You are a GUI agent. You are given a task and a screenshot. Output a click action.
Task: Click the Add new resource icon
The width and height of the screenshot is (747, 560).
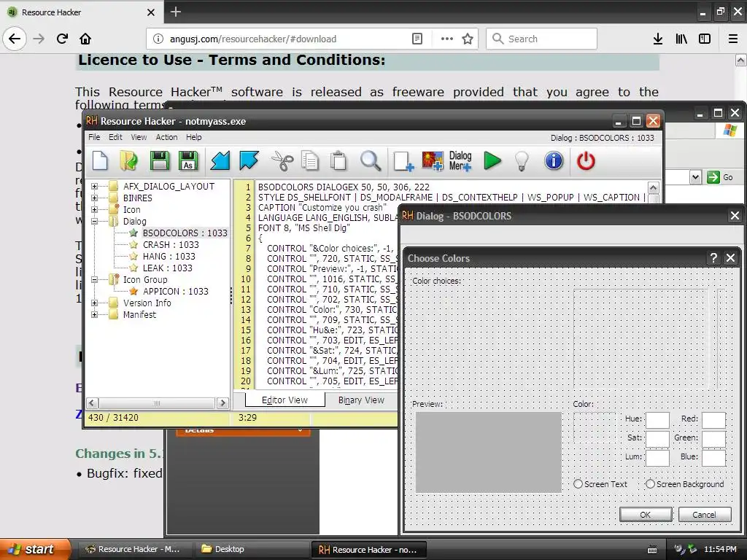click(403, 161)
